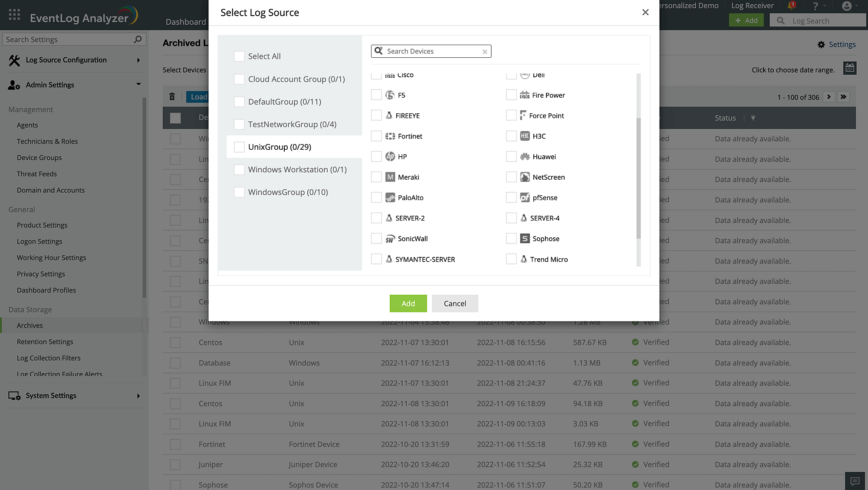
Task: Open the calendar date range icon
Action: (x=849, y=68)
